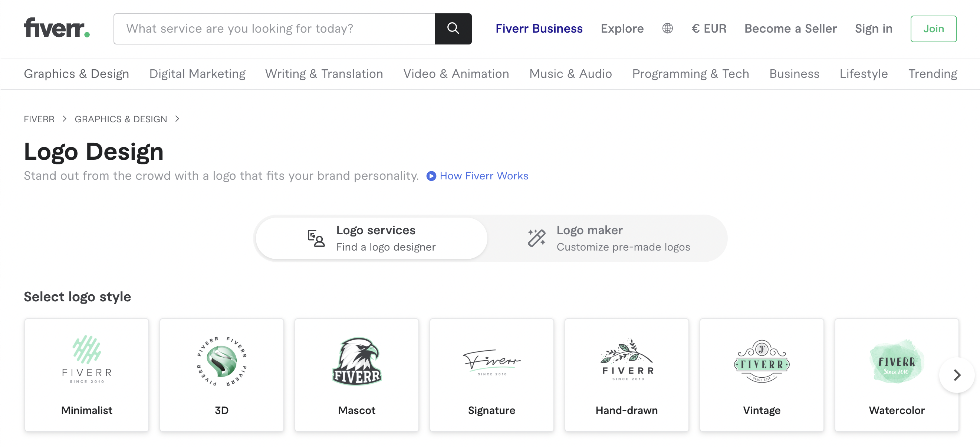Click the Join button

tap(934, 29)
